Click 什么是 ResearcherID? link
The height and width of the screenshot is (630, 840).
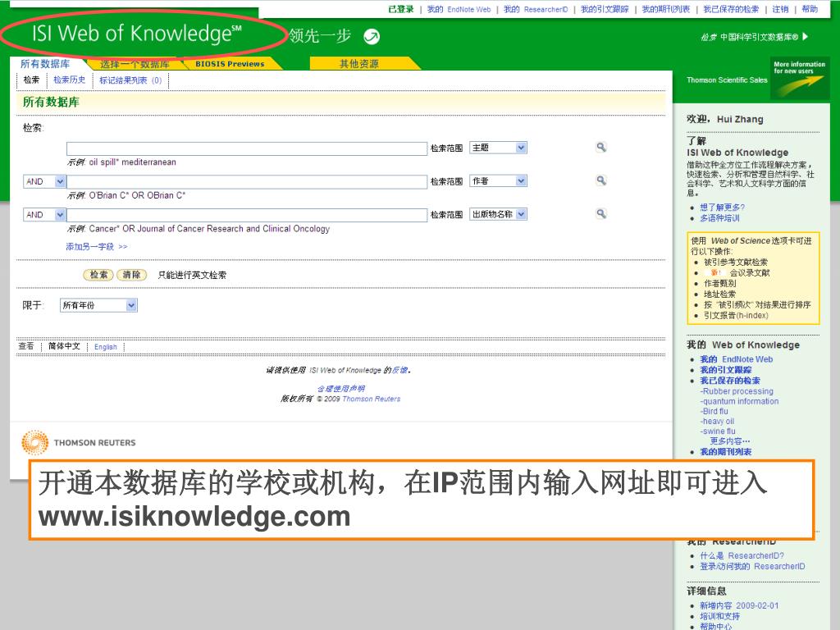tap(742, 555)
